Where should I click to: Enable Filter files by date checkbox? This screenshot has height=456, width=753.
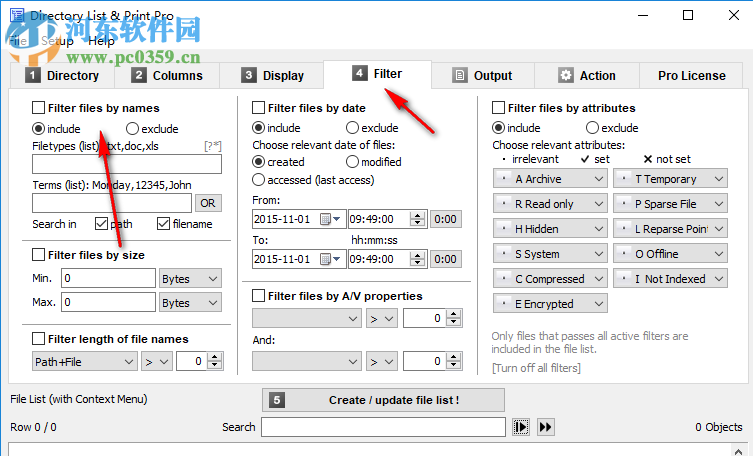(258, 108)
